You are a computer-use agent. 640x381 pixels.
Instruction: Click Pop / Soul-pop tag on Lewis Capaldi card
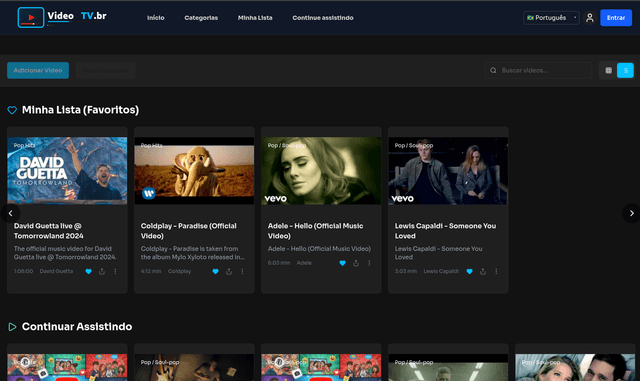pyautogui.click(x=414, y=145)
